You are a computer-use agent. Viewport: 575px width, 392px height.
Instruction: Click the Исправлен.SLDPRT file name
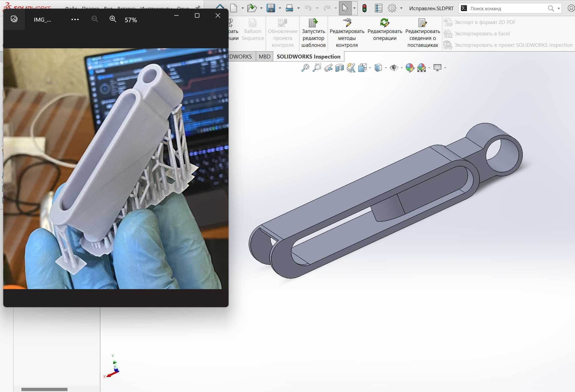pos(431,8)
